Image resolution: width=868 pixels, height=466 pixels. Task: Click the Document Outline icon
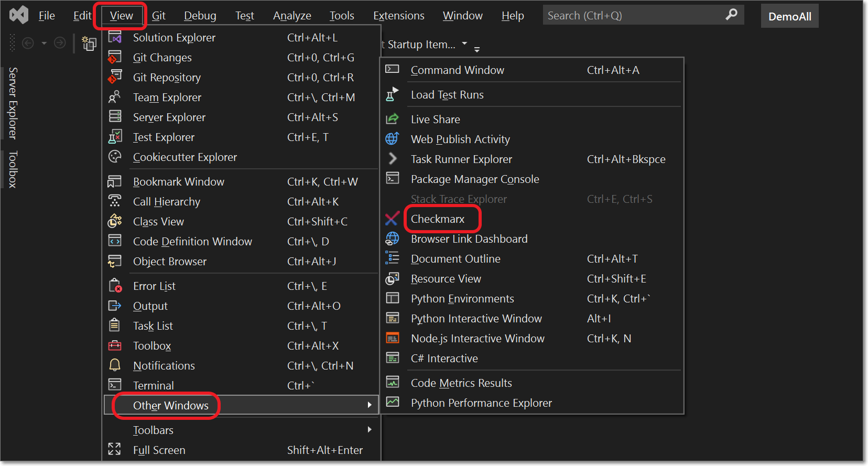point(393,258)
